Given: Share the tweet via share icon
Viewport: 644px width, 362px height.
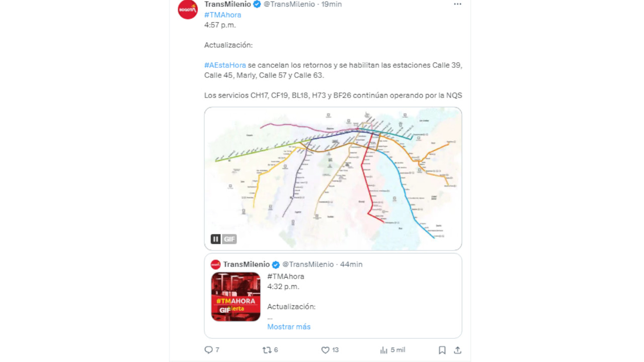Looking at the screenshot, I should (x=457, y=350).
